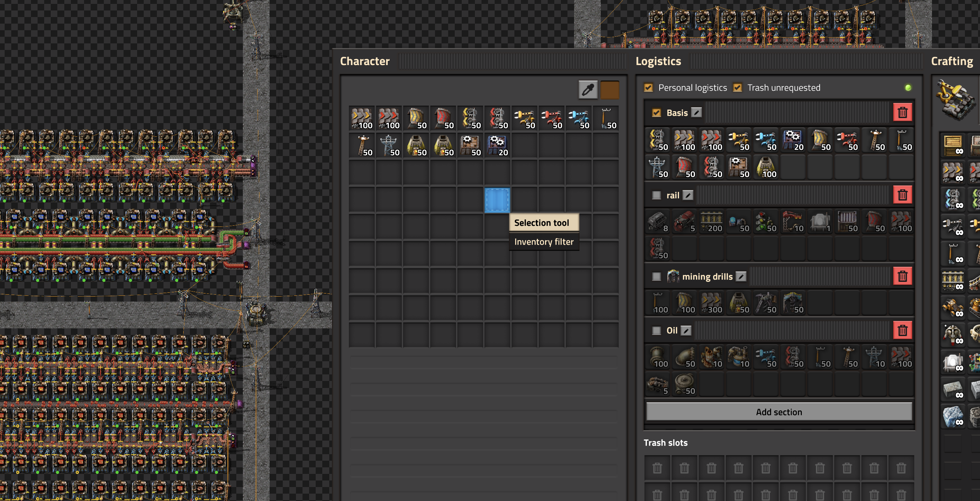Screen dimensions: 980x501
Task: Choose Inventory filter from the context menu
Action: 544,242
